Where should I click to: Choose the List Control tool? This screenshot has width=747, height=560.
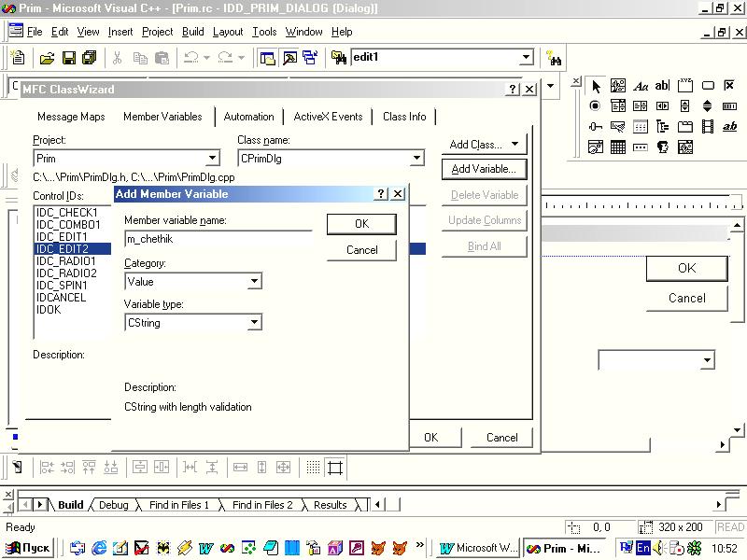coord(640,127)
